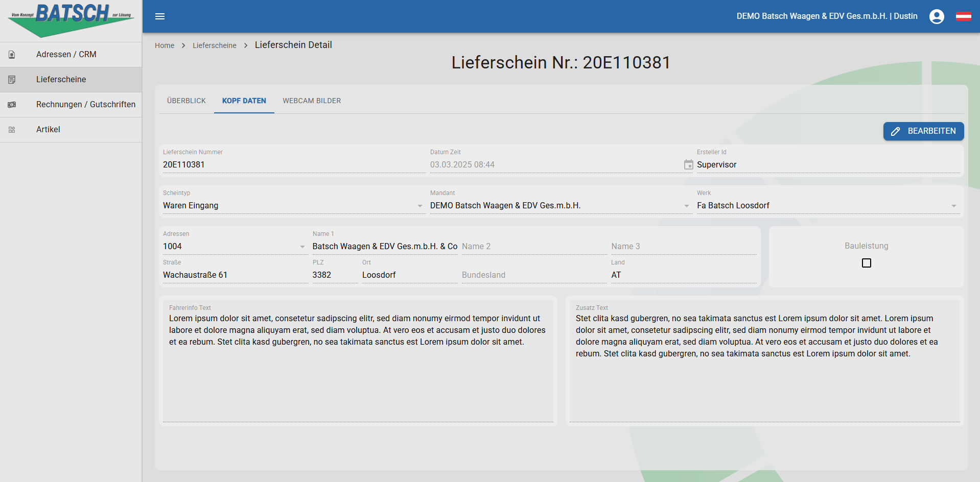
Task: Click the Lieferschein Detail breadcrumb text
Action: 293,45
